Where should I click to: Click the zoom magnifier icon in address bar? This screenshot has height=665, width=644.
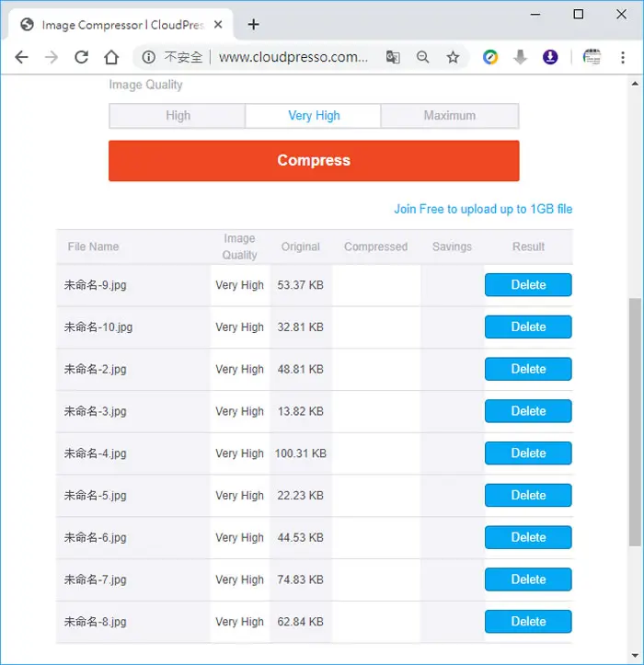(422, 57)
